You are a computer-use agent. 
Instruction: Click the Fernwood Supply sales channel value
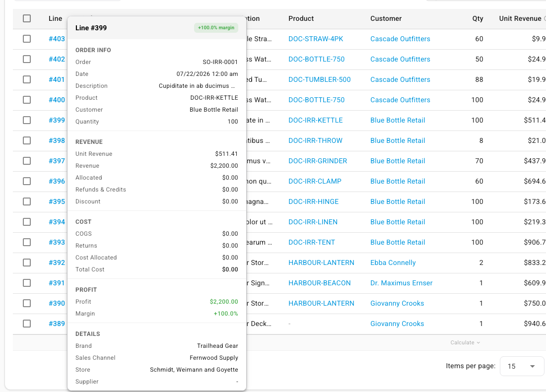[214, 358]
